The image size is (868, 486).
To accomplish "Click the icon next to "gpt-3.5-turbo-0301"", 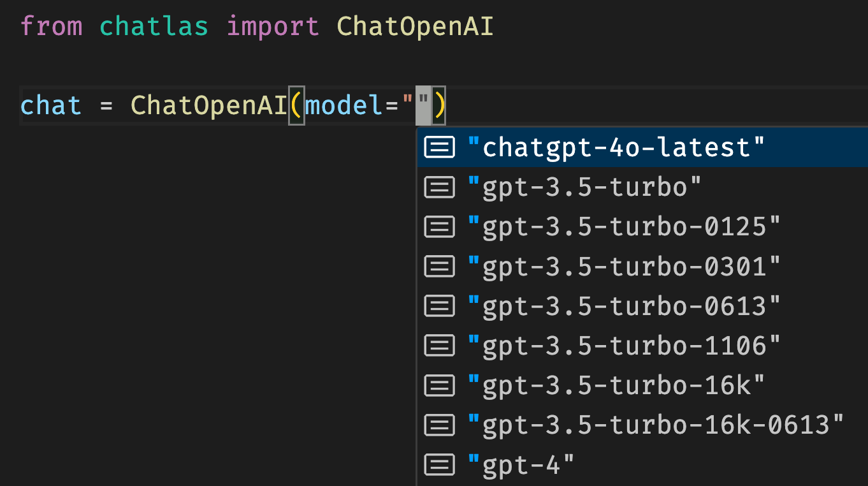I will click(440, 266).
